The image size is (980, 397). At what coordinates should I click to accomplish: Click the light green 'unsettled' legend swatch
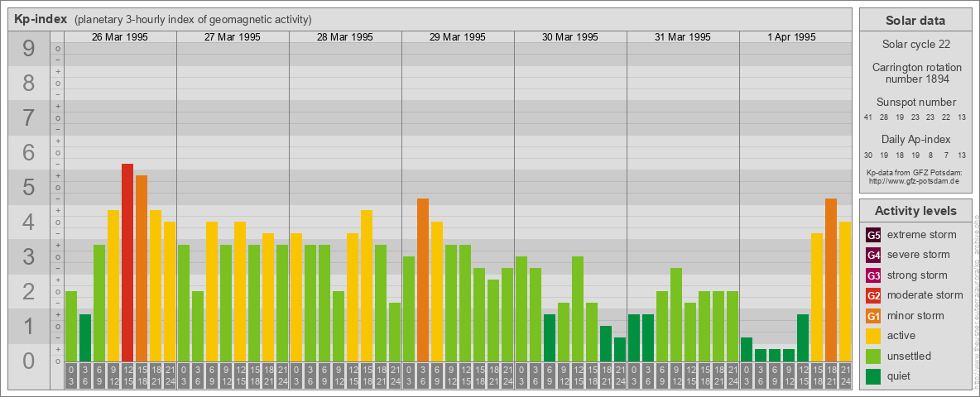coord(873,356)
